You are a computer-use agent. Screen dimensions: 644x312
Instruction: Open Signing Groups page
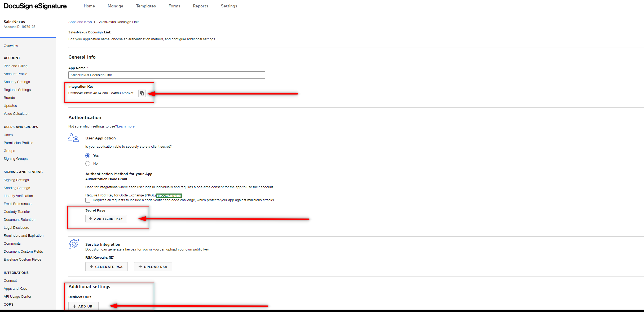[x=16, y=159]
